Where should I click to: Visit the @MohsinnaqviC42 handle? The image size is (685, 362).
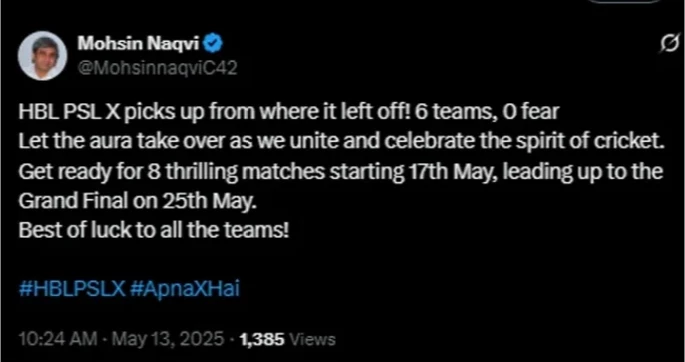157,68
